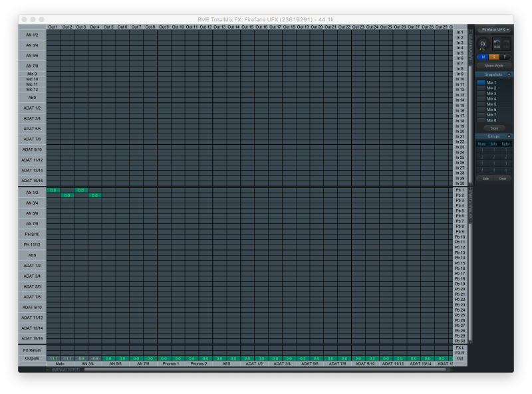Image resolution: width=532 pixels, height=394 pixels.
Task: Click the Undo arrow icon
Action: coord(497,43)
